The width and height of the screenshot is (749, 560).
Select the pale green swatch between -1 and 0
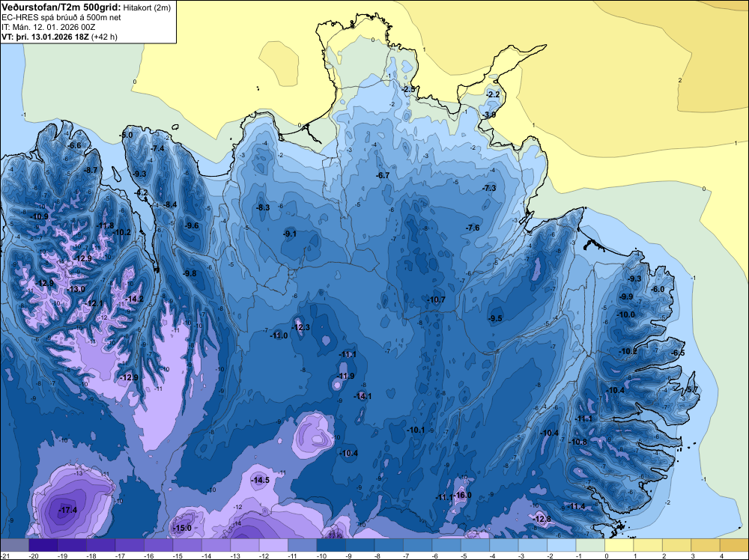(590, 545)
